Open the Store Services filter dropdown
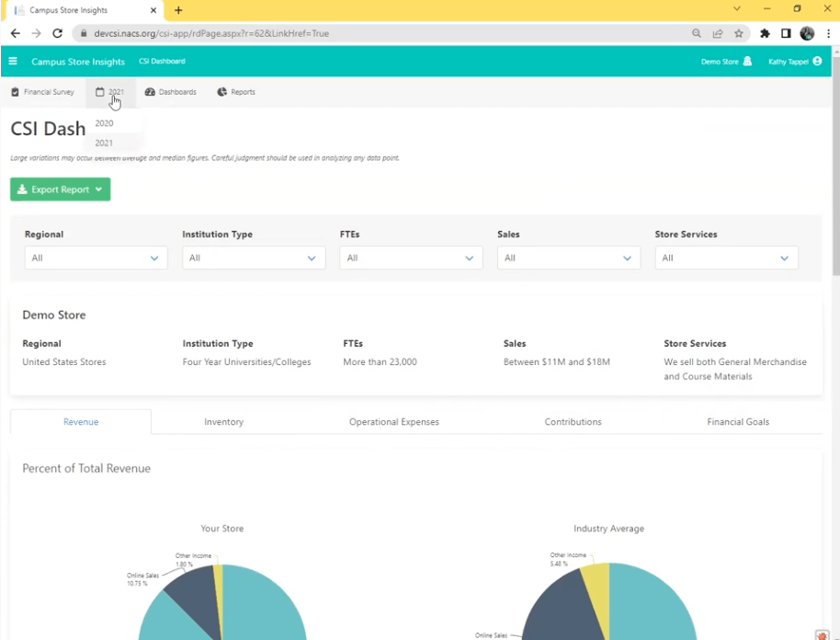840x640 pixels. (x=726, y=257)
